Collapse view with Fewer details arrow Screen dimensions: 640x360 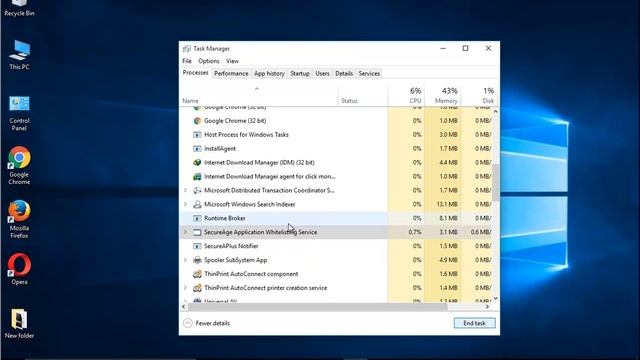tap(187, 323)
